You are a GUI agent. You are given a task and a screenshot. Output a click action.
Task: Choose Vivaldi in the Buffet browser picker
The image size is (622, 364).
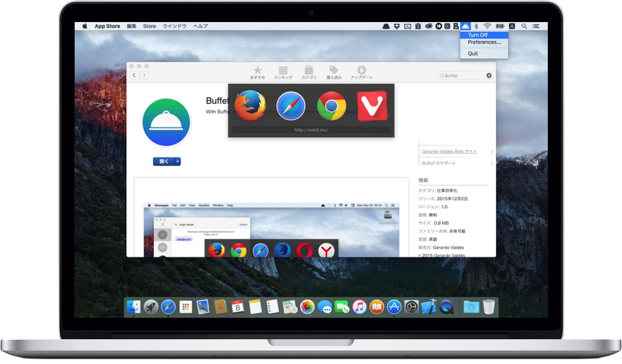372,105
